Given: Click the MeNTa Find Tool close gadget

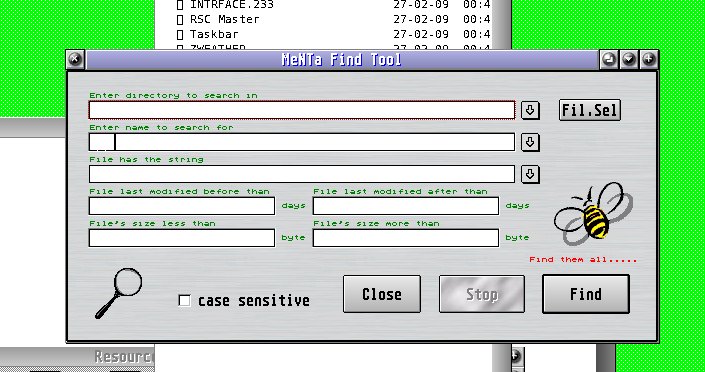Looking at the screenshot, I should point(75,59).
